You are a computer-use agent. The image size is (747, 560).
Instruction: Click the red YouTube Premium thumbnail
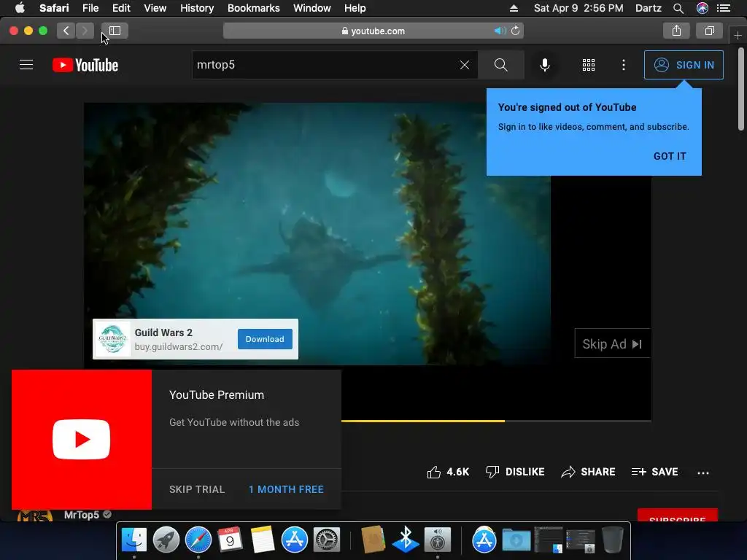pyautogui.click(x=82, y=440)
